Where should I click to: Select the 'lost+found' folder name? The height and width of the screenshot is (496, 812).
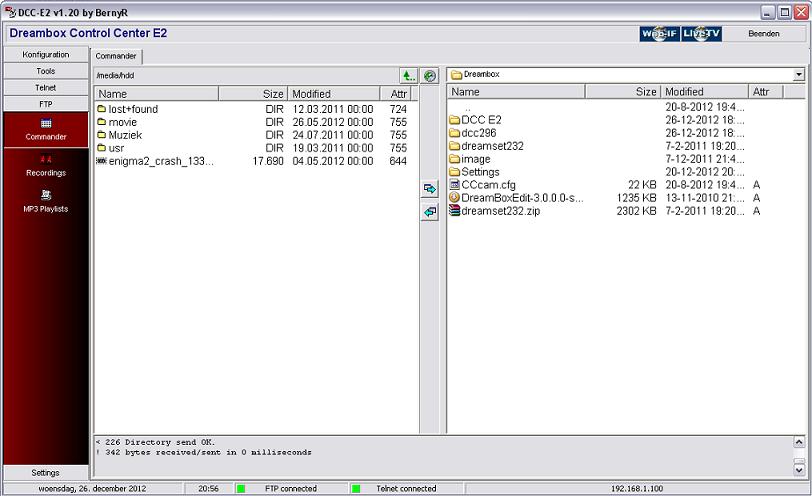point(133,109)
